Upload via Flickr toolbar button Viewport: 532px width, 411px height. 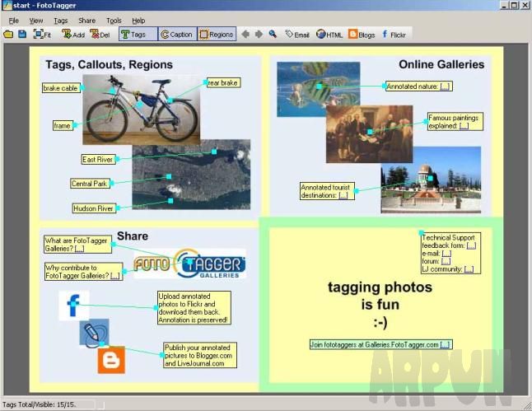pos(394,35)
